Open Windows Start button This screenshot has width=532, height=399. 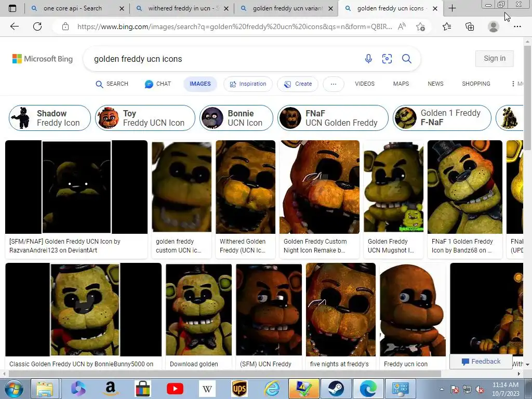point(14,389)
